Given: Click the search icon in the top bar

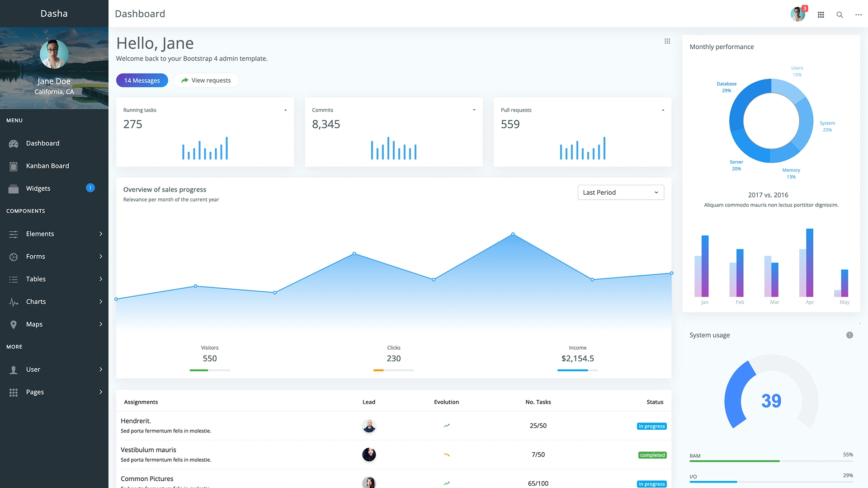Looking at the screenshot, I should (x=840, y=14).
